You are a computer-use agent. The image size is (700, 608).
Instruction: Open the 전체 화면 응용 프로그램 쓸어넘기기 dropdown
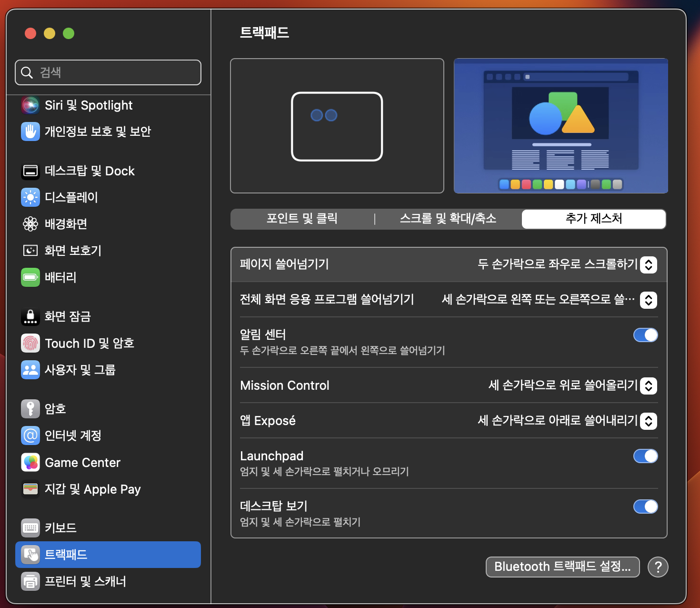click(649, 300)
